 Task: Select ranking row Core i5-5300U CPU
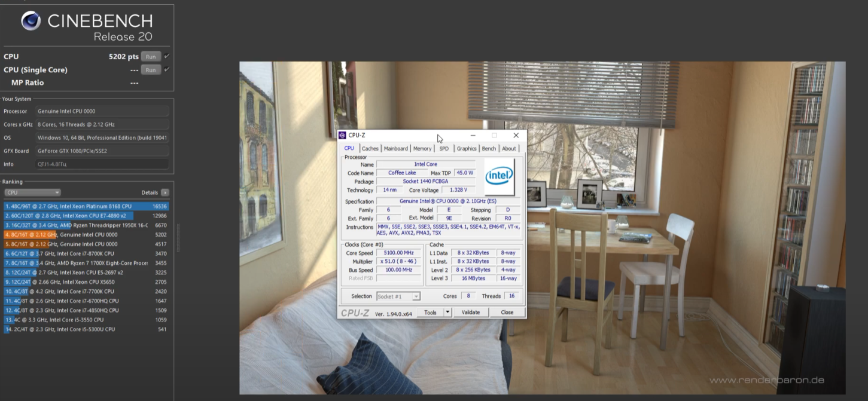click(x=86, y=329)
